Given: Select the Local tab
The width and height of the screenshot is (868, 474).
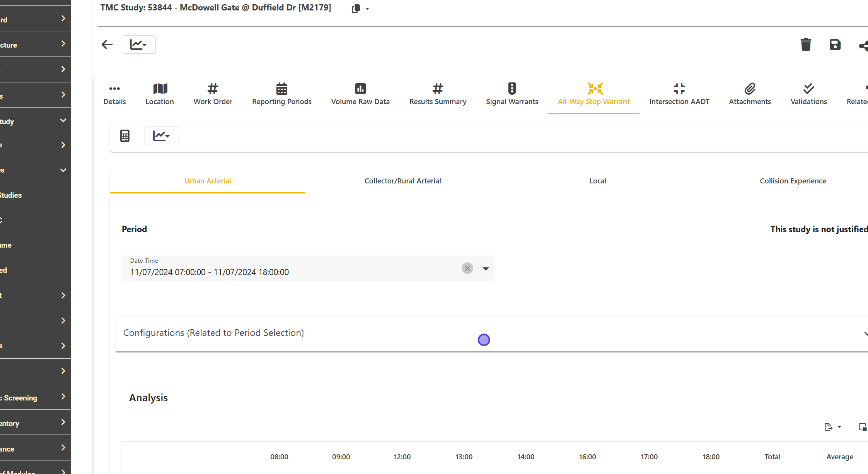Looking at the screenshot, I should (x=598, y=181).
